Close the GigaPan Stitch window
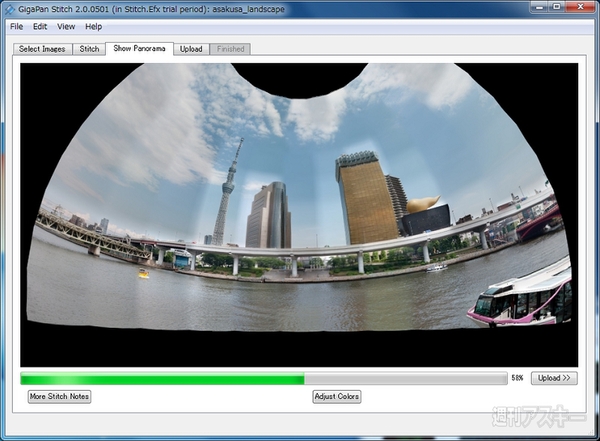The width and height of the screenshot is (600, 441). point(580,7)
